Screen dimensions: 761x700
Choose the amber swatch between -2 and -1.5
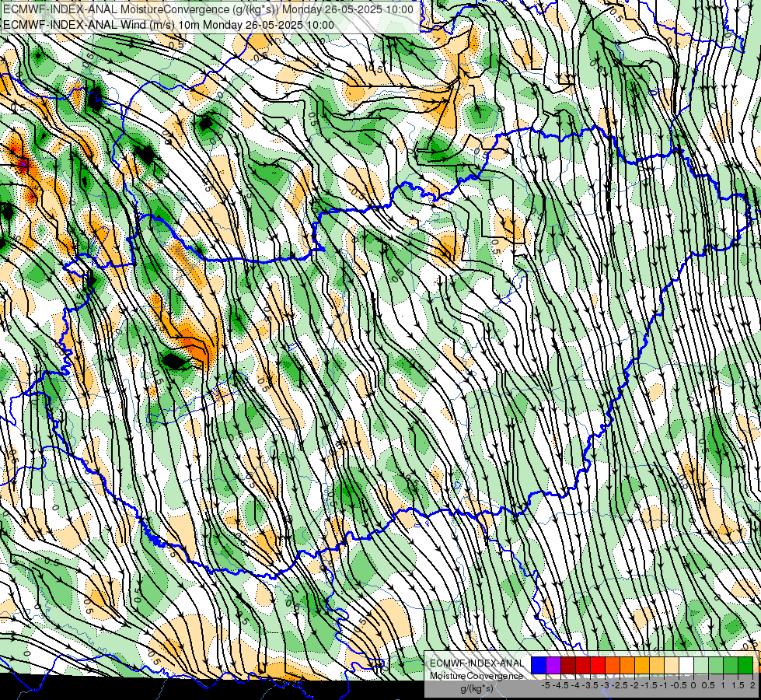point(642,665)
